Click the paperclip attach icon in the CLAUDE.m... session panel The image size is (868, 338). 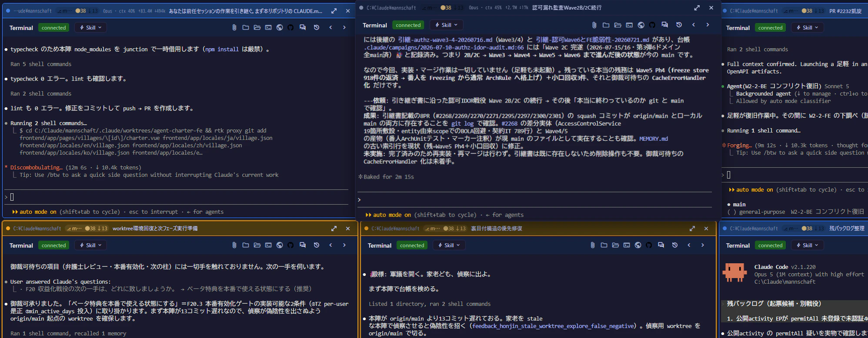point(234,27)
